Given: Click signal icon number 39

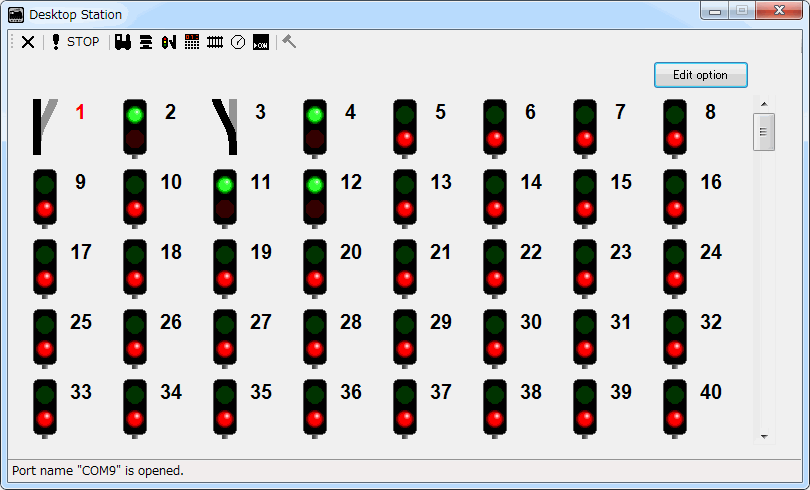Looking at the screenshot, I should click(585, 408).
